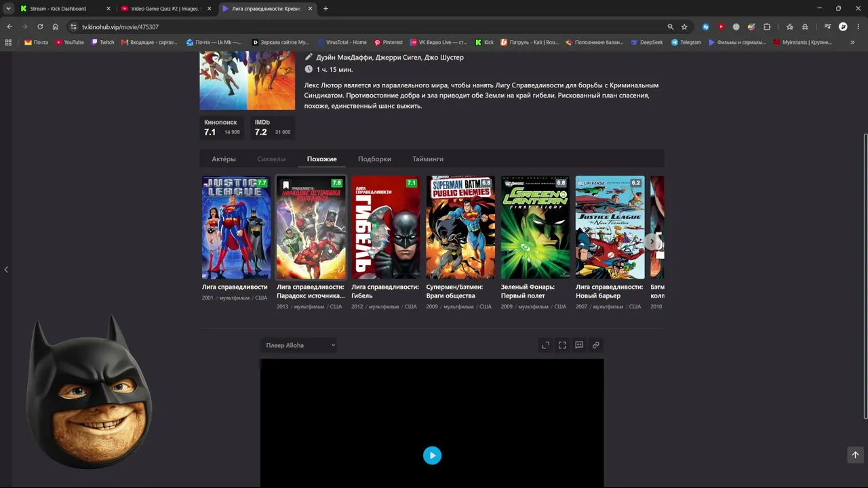
Task: Open the Extensions puzzle menu
Action: pyautogui.click(x=767, y=26)
